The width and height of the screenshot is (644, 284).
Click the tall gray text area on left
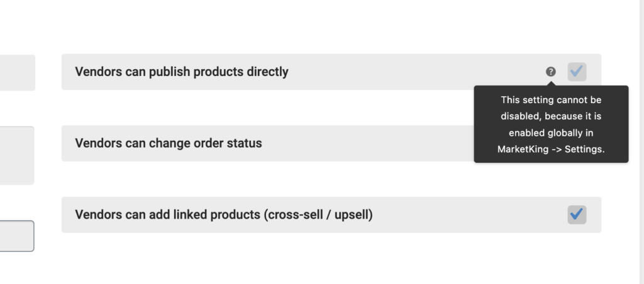coord(17,156)
